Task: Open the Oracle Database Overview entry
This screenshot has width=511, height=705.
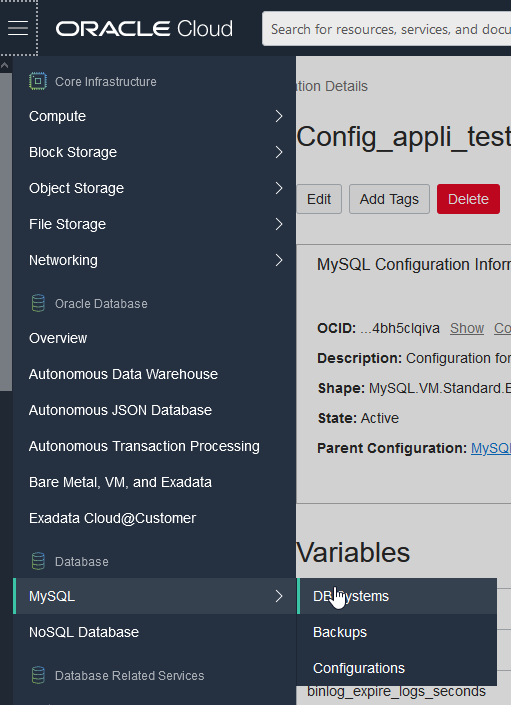Action: (x=155, y=338)
